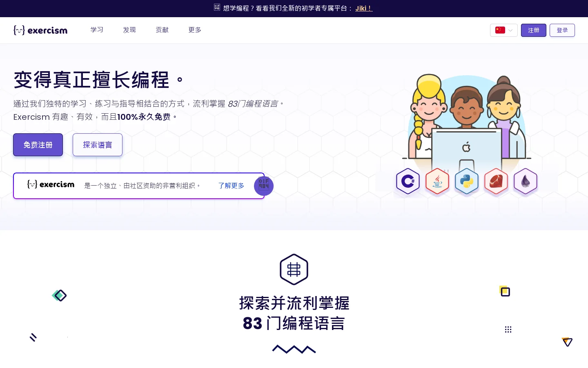588x368 pixels.
Task: Open the 学习 menu
Action: 97,30
